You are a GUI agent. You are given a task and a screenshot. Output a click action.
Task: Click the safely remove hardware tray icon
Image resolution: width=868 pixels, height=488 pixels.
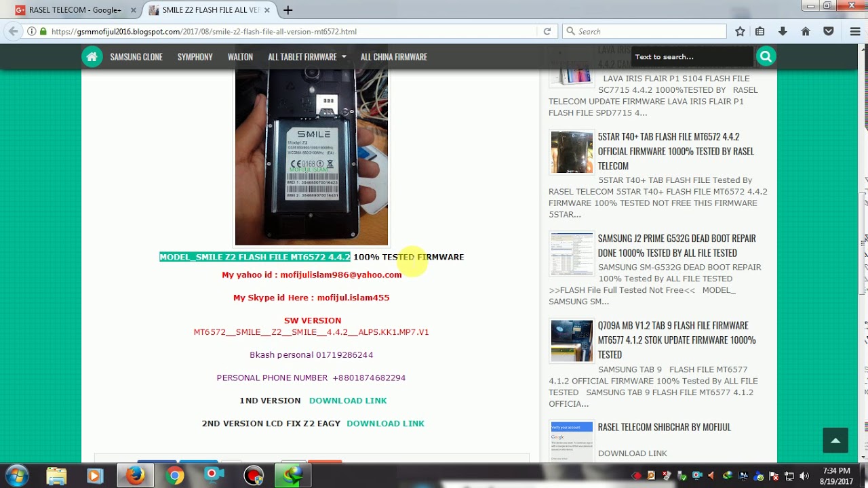click(682, 476)
